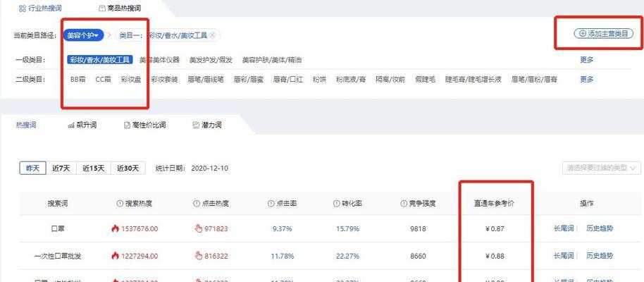Click the 9.37% click-rate value
This screenshot has width=644, height=282.
coord(282,228)
